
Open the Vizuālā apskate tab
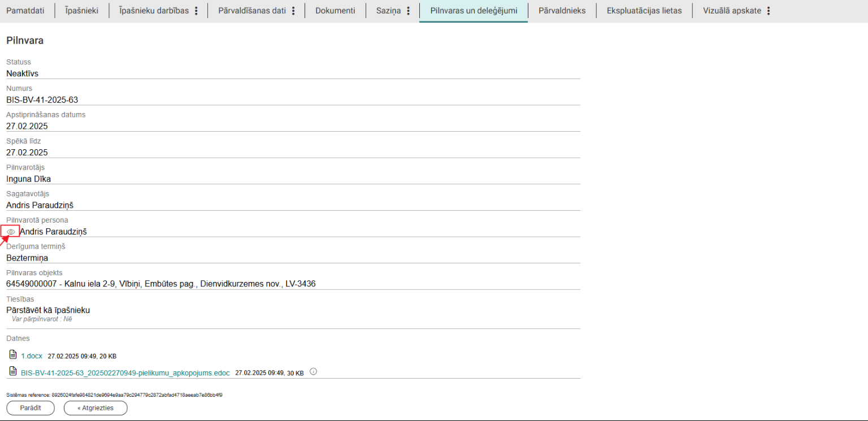click(732, 11)
